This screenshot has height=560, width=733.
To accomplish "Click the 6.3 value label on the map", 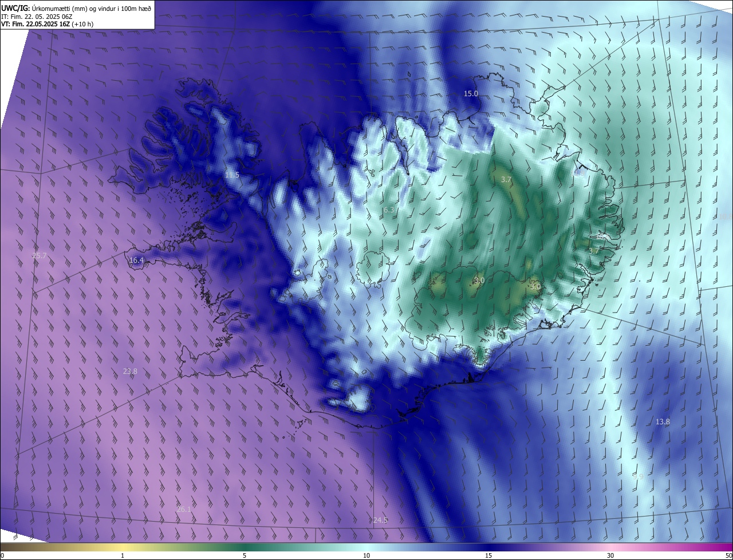I will pos(389,210).
